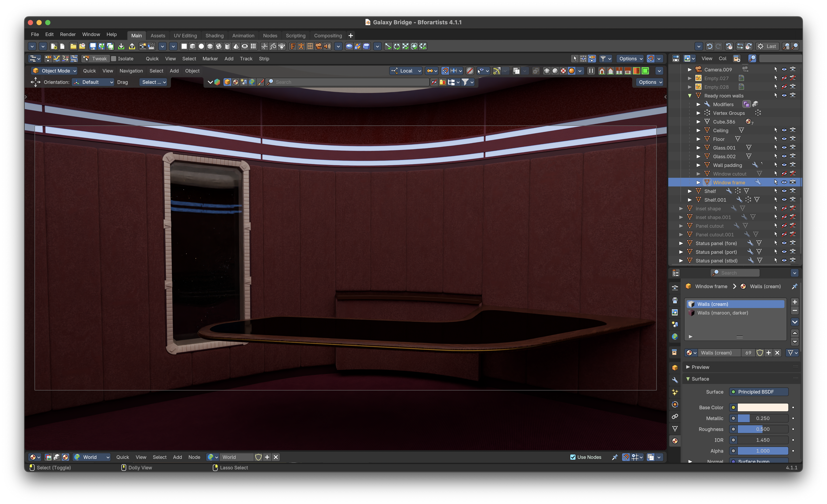
Task: Open the Orientation Default dropdown
Action: click(x=93, y=82)
